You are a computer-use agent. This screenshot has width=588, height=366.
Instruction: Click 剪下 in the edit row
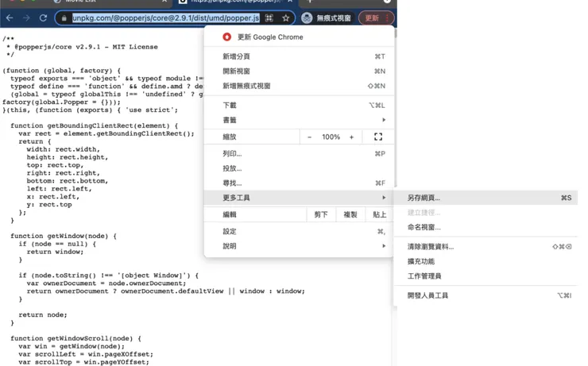point(321,214)
